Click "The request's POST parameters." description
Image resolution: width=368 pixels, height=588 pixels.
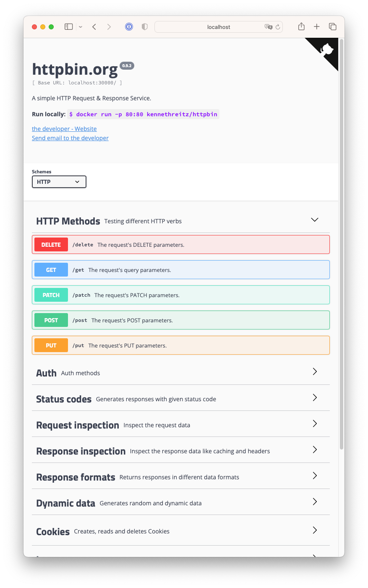132,320
